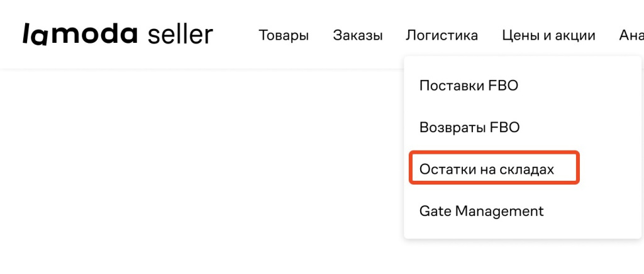
Task: Open the Gate Management page link
Action: 481,210
